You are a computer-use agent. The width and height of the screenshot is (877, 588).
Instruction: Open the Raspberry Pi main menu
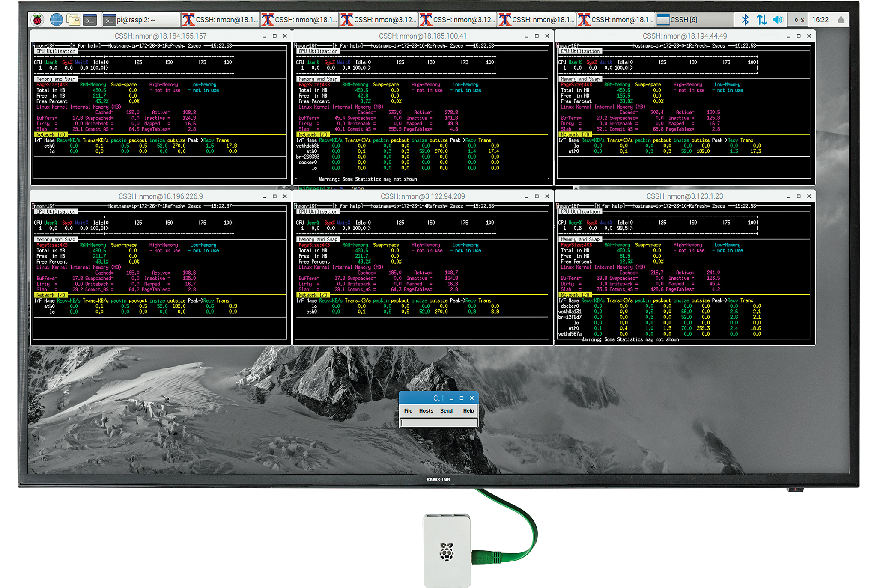coord(38,20)
